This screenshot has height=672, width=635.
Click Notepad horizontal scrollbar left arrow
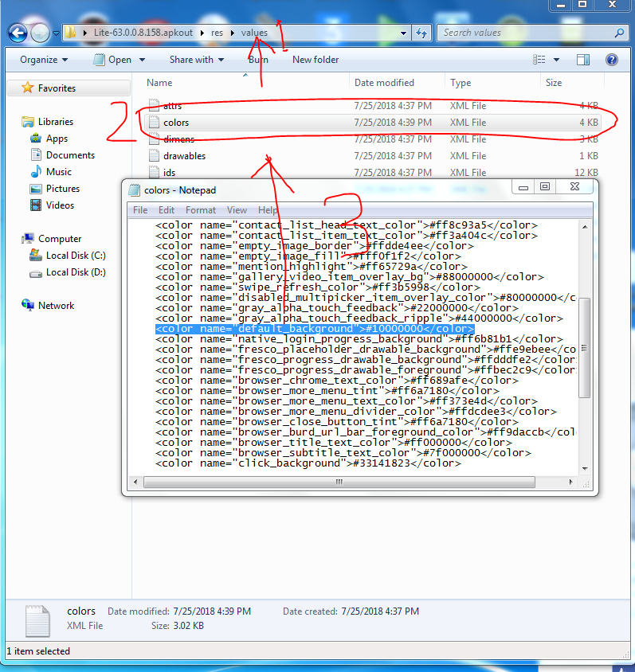coord(135,482)
